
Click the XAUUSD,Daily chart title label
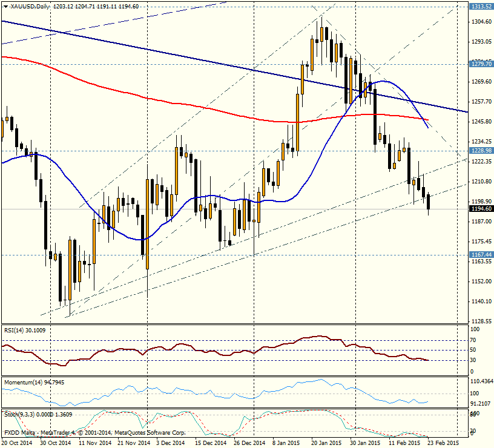(28, 4)
